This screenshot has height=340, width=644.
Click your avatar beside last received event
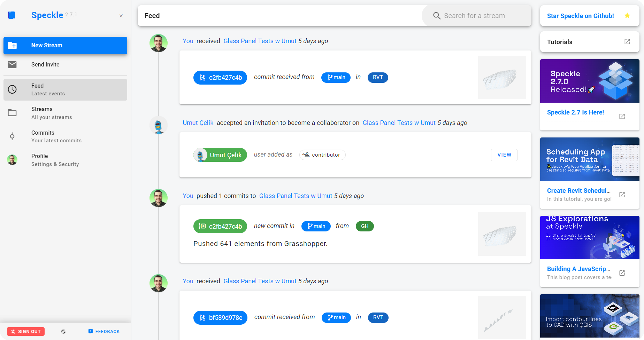tap(159, 283)
